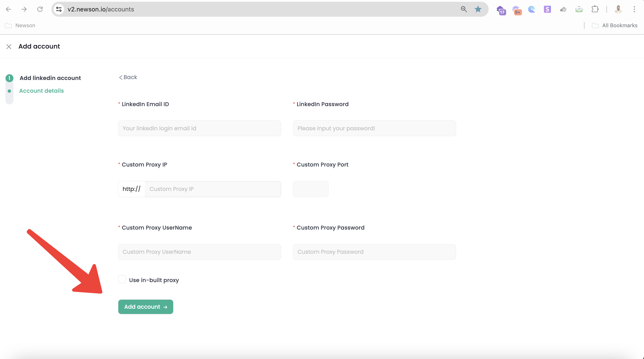Select Add linkedin account step
644x359 pixels.
pyautogui.click(x=50, y=78)
